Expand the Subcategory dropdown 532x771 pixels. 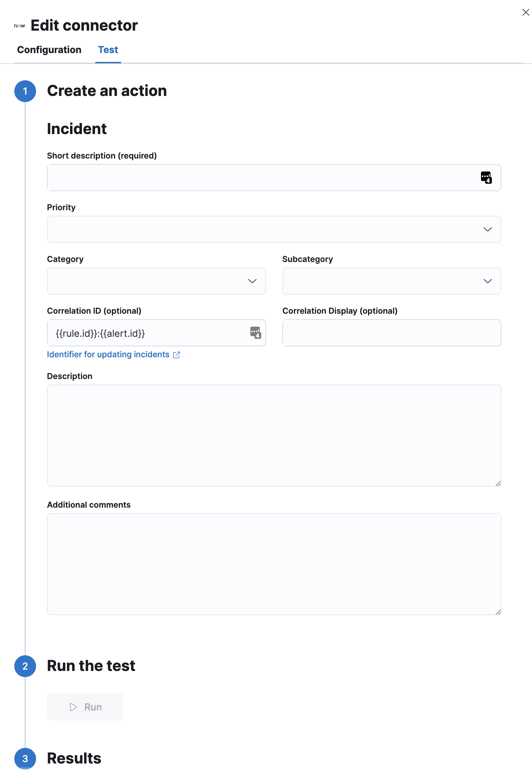pos(391,281)
